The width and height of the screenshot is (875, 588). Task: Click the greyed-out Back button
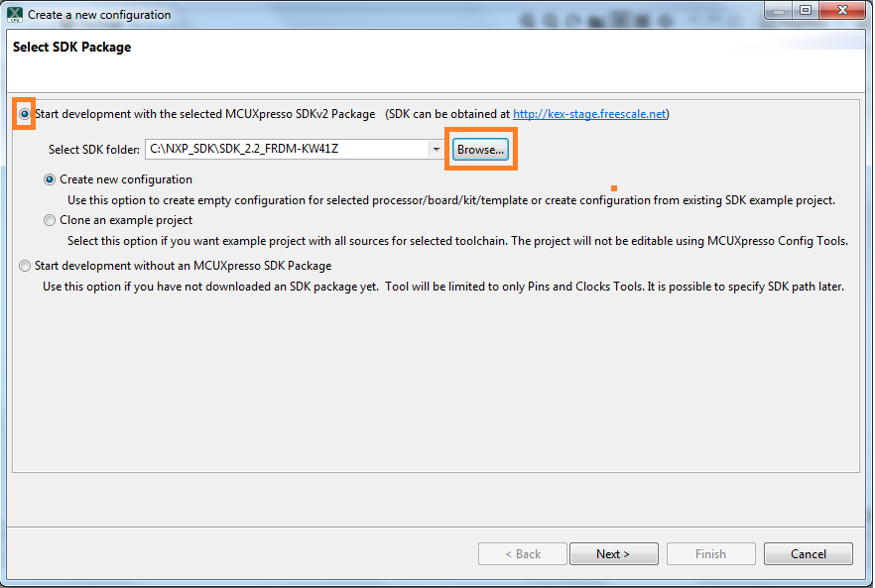coord(523,554)
